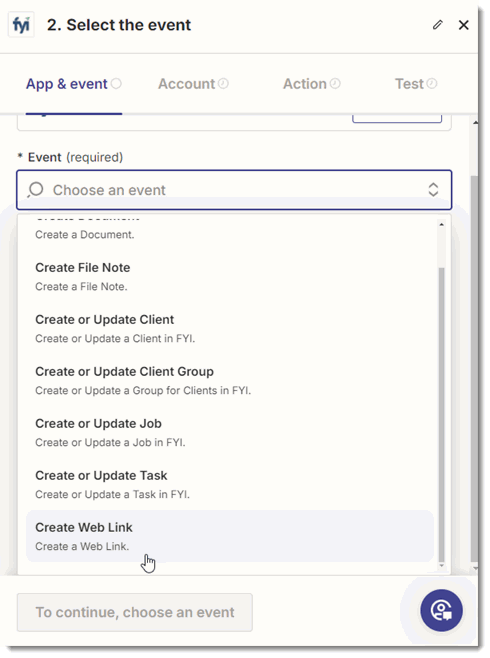This screenshot has height=658, width=490.
Task: Choose Create or Update Client option
Action: (x=230, y=329)
